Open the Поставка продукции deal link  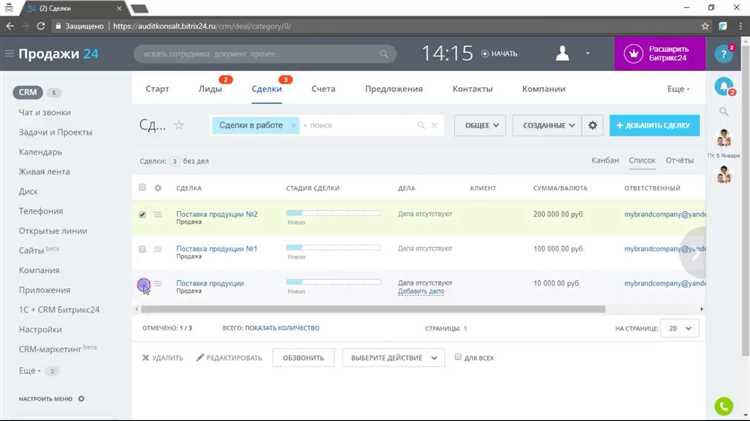(x=210, y=283)
